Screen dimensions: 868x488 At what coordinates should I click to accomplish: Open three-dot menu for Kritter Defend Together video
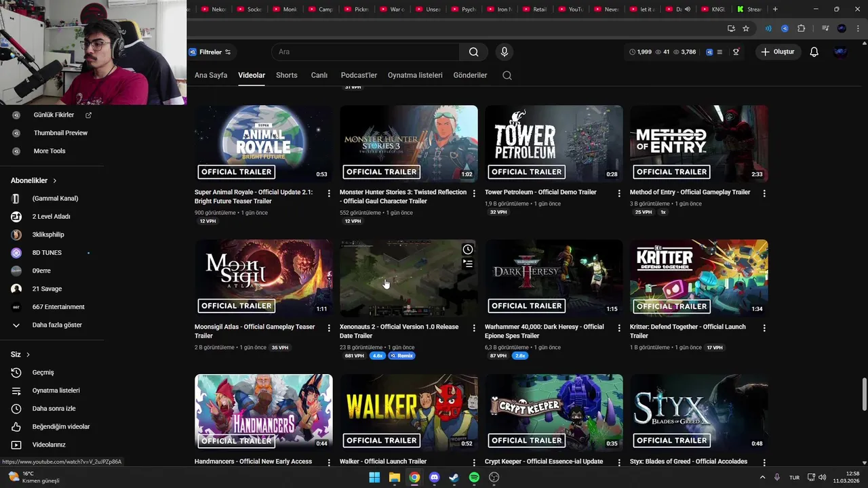point(764,328)
